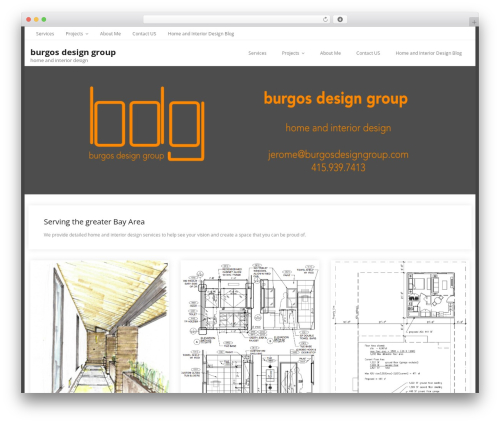Click the burgos design group site title
This screenshot has width=500, height=423.
[x=73, y=52]
